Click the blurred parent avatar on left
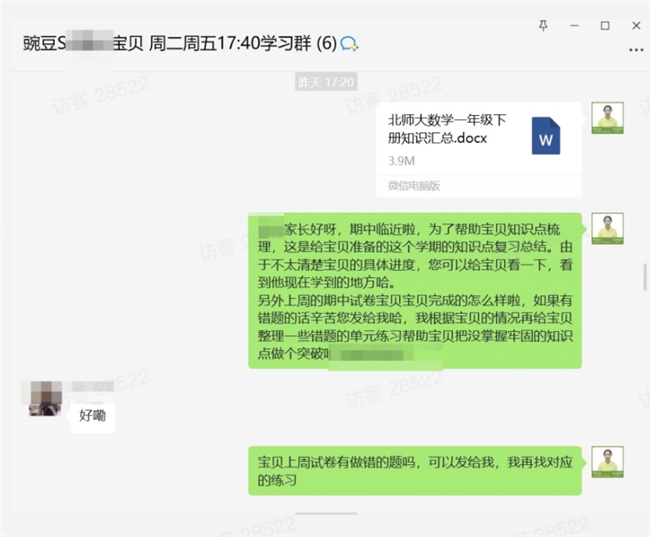The width and height of the screenshot is (650, 537). click(x=45, y=398)
